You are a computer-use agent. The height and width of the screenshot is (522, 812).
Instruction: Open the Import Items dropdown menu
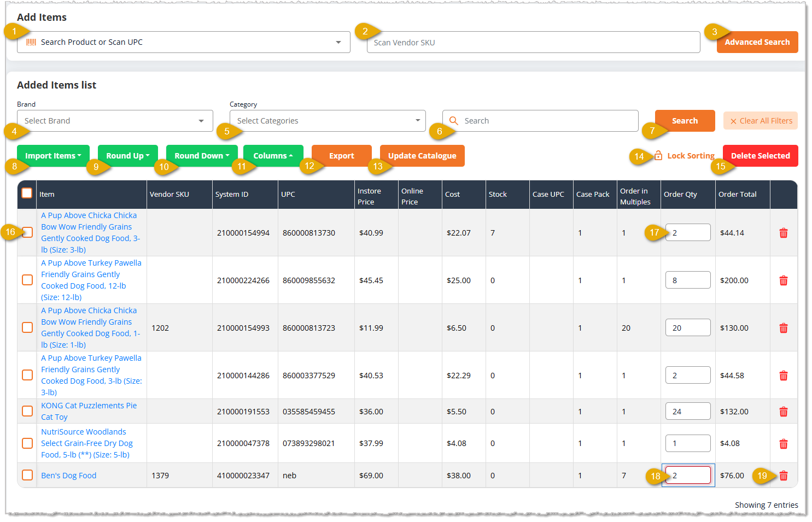(x=53, y=156)
